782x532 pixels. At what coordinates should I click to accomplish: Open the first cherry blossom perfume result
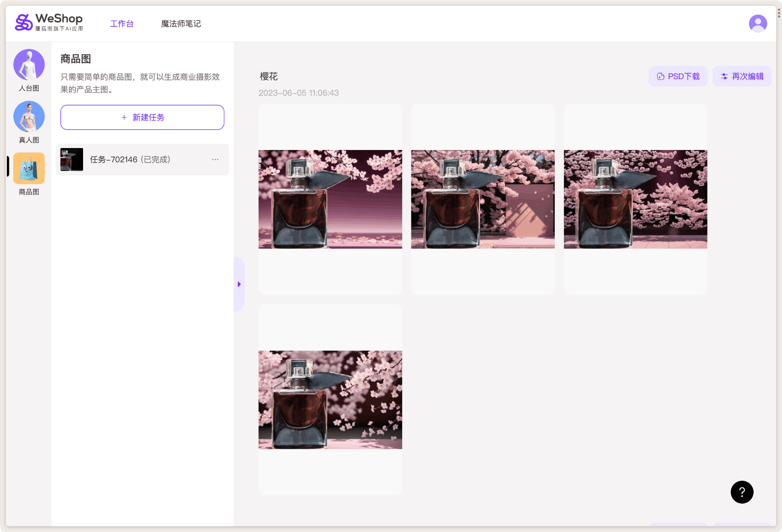(330, 199)
